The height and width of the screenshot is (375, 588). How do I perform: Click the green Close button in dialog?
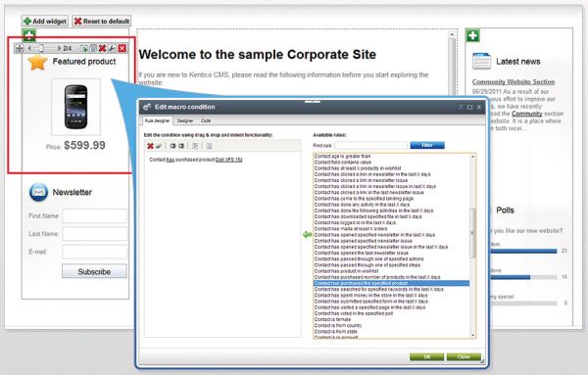tap(464, 356)
